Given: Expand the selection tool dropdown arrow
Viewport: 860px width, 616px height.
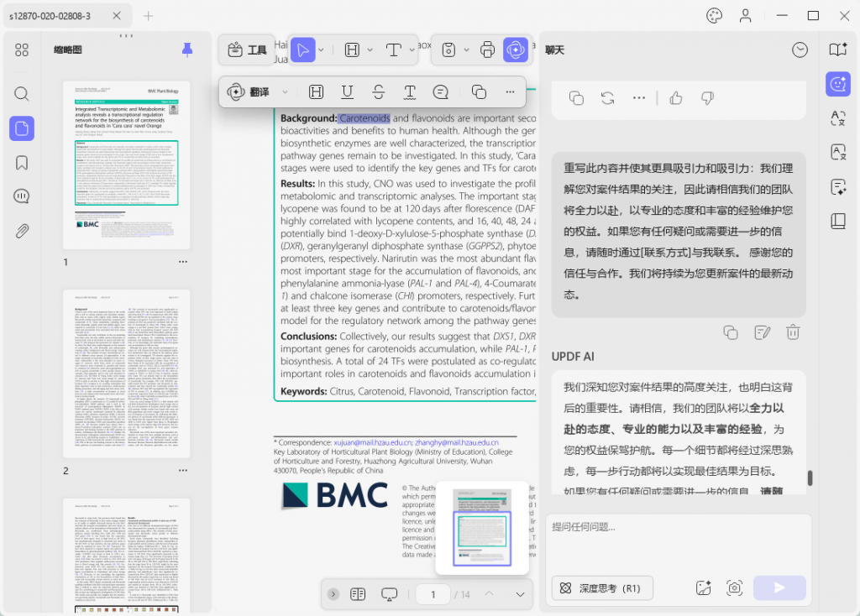Looking at the screenshot, I should (321, 50).
